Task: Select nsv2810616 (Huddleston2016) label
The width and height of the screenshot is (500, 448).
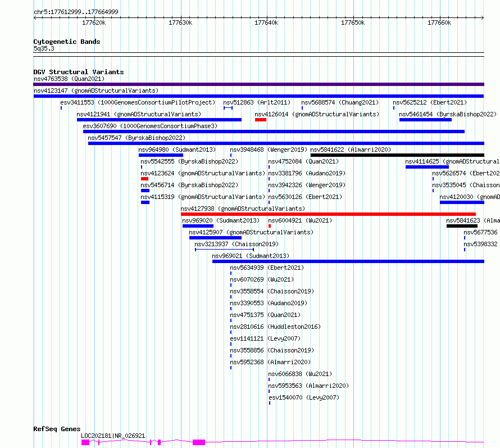Action: pyautogui.click(x=275, y=327)
